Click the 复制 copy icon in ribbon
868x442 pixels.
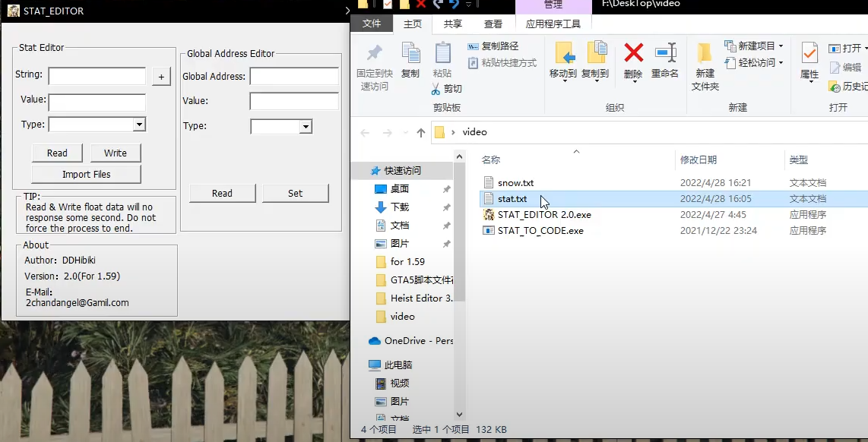[410, 52]
